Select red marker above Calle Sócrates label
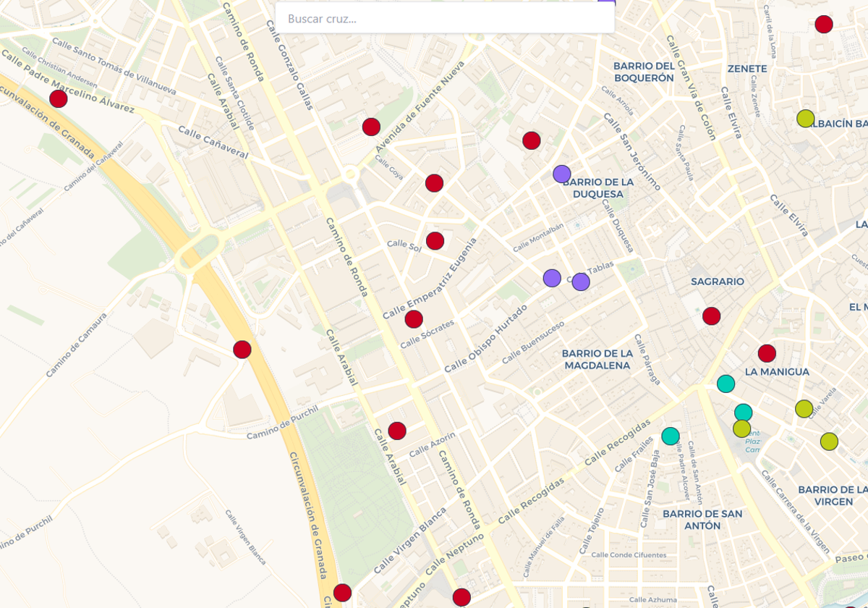The image size is (868, 608). tap(414, 319)
